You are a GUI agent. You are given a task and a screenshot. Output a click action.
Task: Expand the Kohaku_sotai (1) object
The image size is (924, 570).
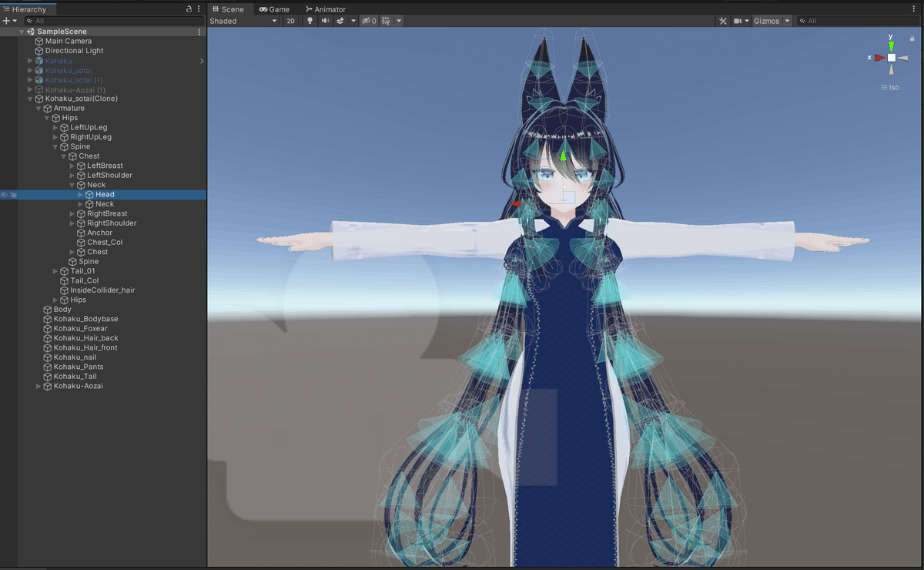31,79
